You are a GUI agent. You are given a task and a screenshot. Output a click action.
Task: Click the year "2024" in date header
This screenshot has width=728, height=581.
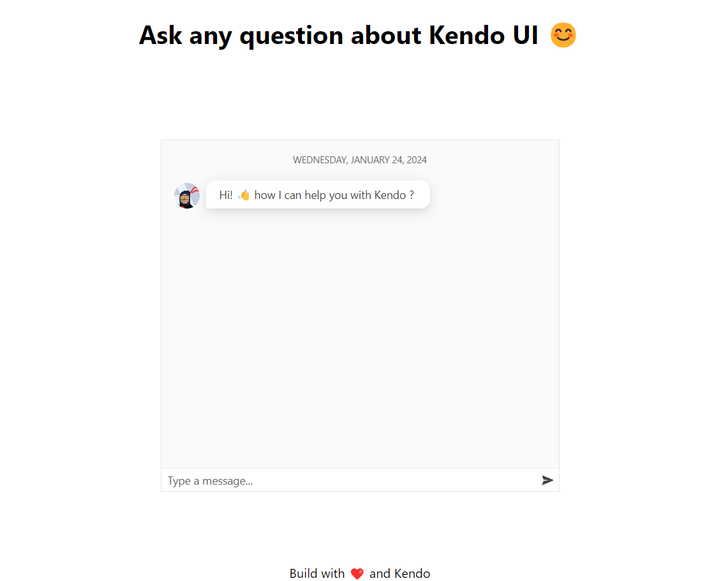[416, 160]
